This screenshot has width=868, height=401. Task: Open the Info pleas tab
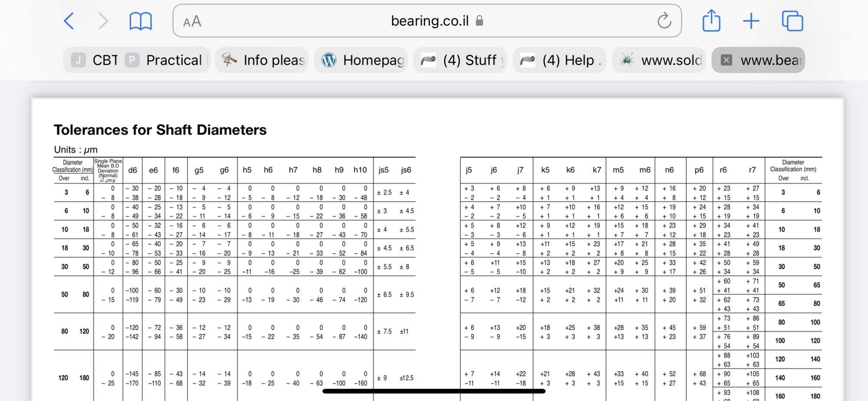pyautogui.click(x=262, y=60)
